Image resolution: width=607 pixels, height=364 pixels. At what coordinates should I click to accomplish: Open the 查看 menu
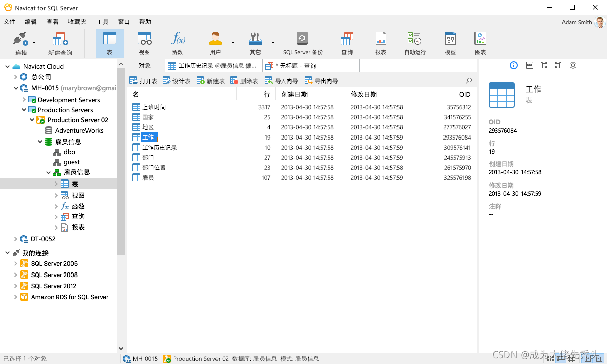coord(53,22)
